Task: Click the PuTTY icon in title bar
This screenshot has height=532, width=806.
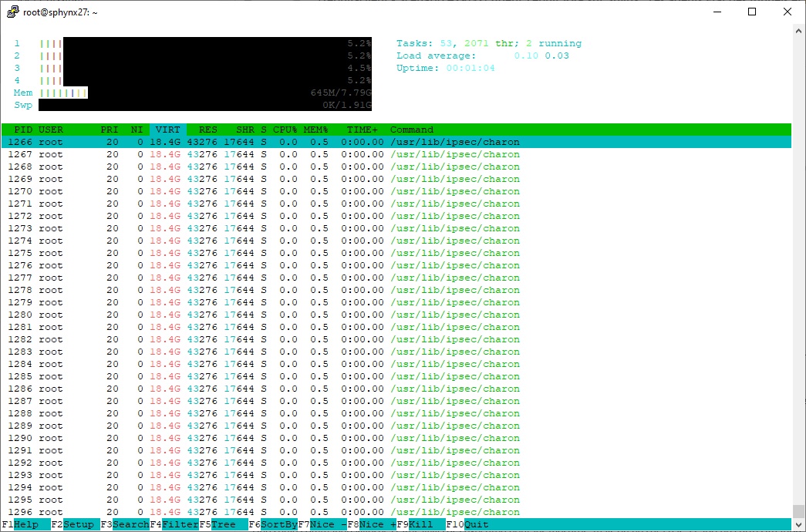Action: [x=13, y=12]
